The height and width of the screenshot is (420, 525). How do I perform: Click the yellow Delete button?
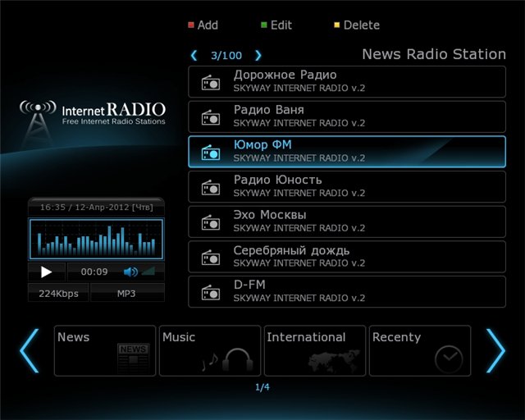point(357,25)
